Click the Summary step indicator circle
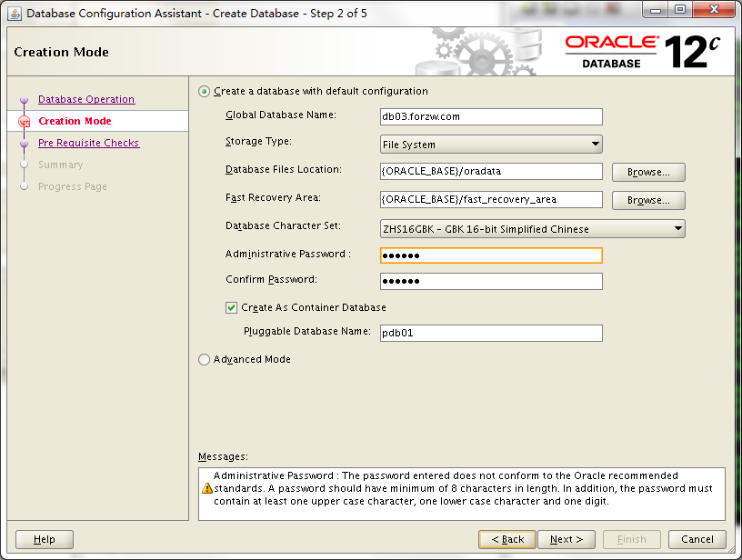Image resolution: width=742 pixels, height=560 pixels. click(x=26, y=166)
